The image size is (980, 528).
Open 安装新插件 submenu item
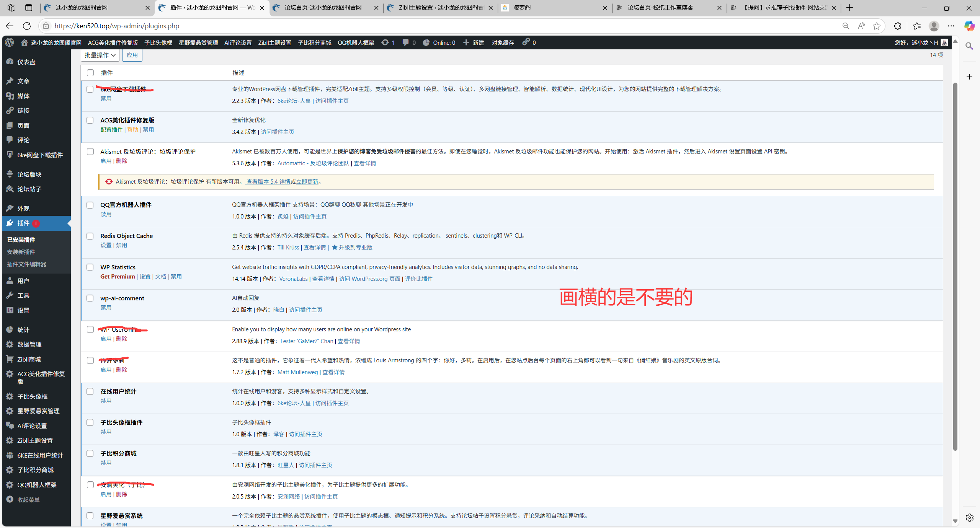pyautogui.click(x=21, y=252)
